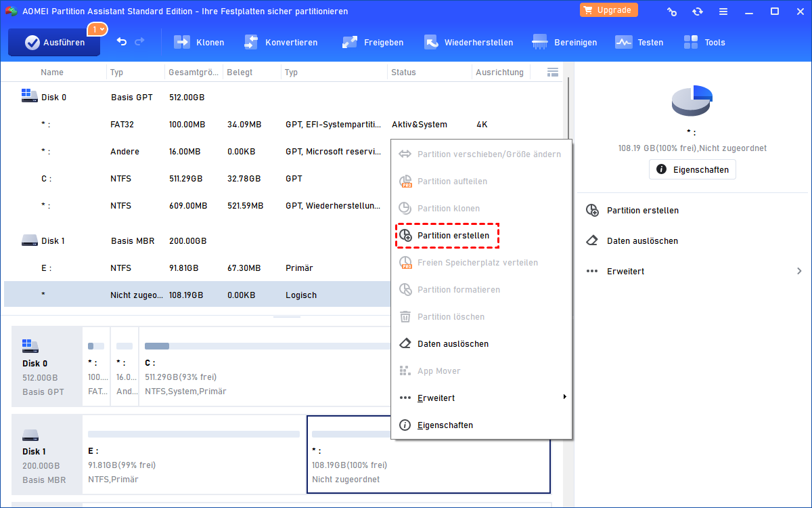Select the Disk 1 row in list
This screenshot has height=508, width=812.
point(283,240)
